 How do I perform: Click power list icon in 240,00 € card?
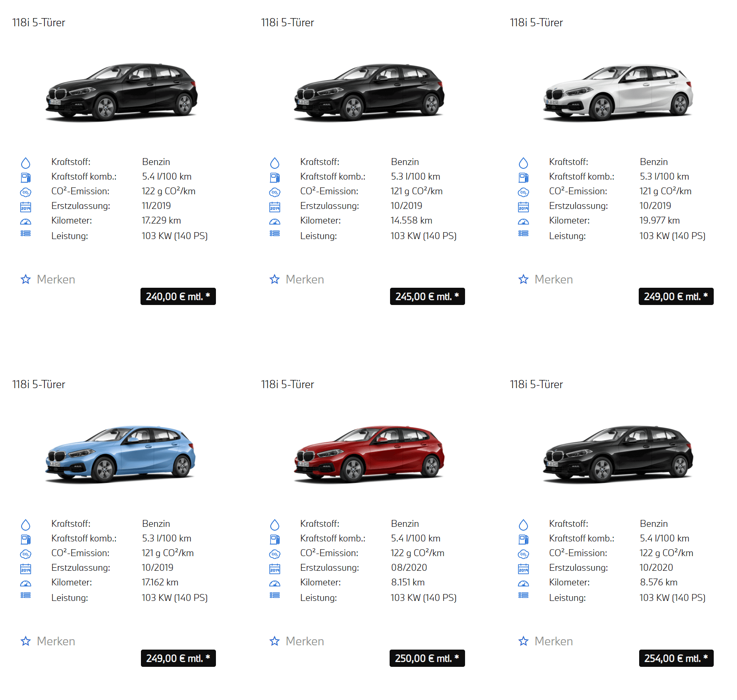[26, 233]
